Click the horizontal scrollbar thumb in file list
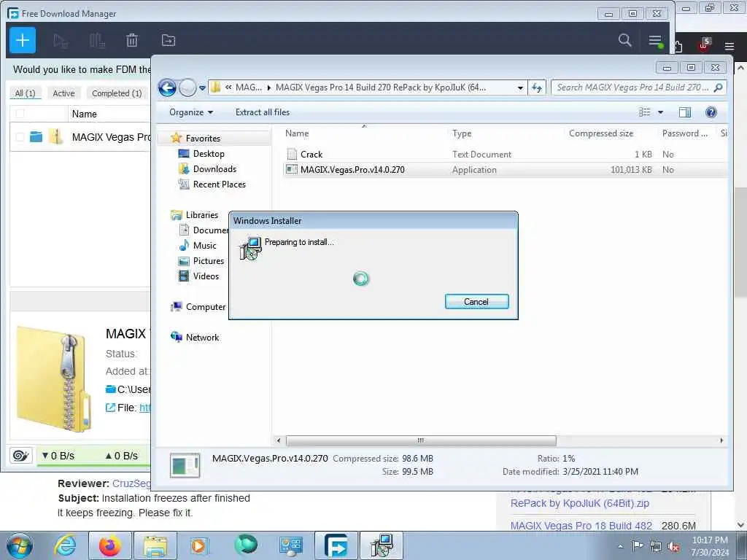Viewport: 747px width, 560px height. point(421,440)
